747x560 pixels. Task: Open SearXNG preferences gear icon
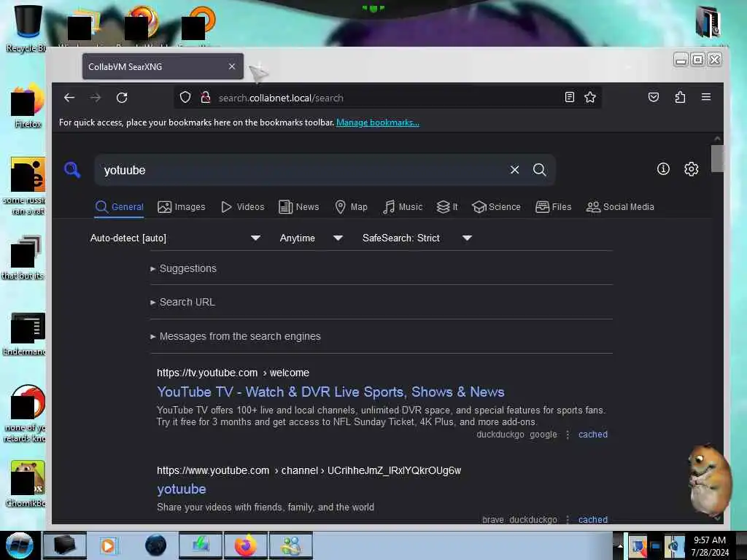coord(692,169)
